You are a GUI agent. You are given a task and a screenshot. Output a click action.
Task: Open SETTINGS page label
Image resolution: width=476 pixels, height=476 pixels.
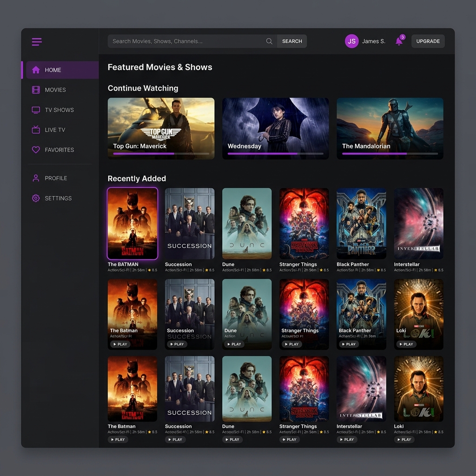tap(58, 198)
